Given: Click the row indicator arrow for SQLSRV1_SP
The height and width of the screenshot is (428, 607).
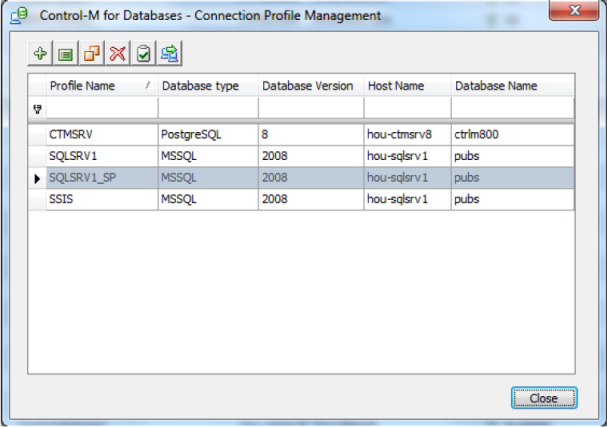Looking at the screenshot, I should (37, 178).
